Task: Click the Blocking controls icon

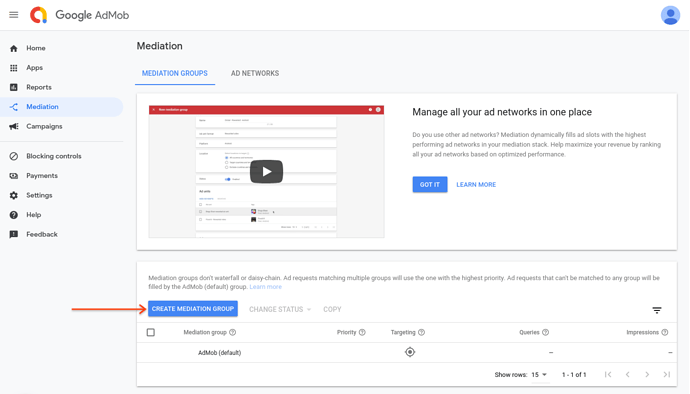Action: coord(14,156)
